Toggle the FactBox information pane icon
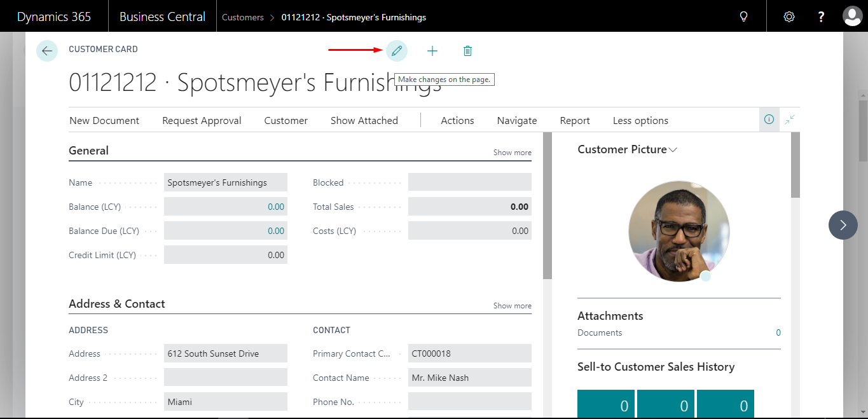The height and width of the screenshot is (419, 868). (769, 120)
